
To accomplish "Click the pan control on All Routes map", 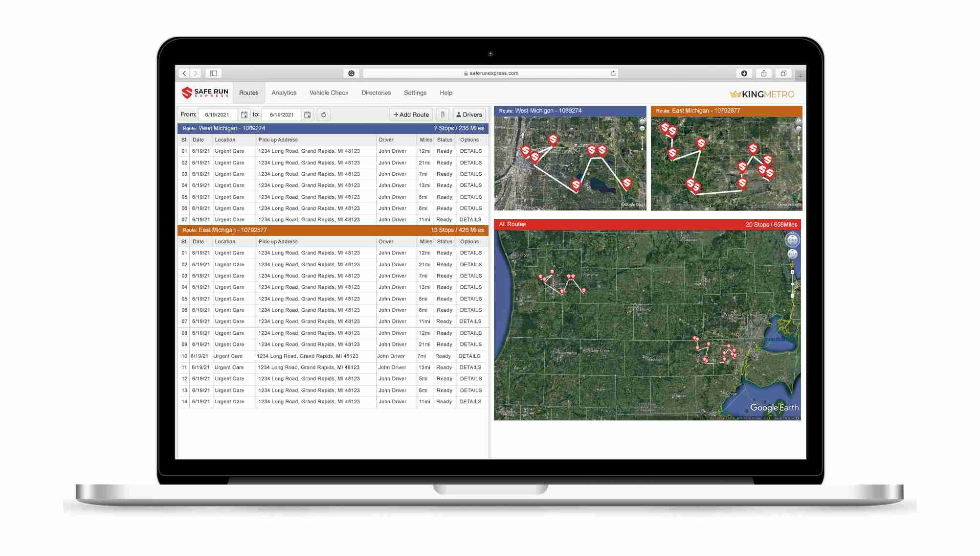I will click(x=792, y=254).
